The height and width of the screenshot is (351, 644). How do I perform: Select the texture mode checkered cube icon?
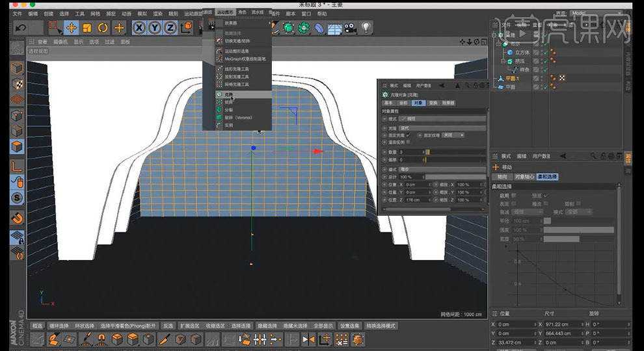[x=17, y=84]
